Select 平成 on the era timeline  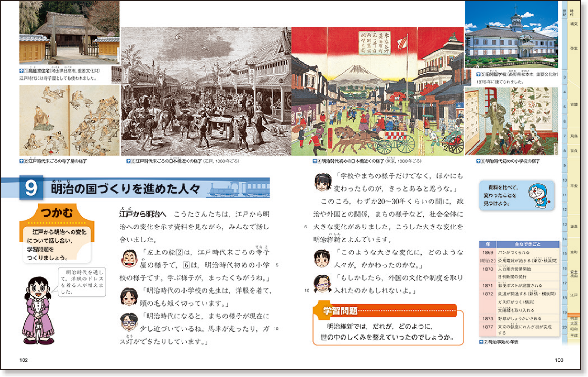[x=574, y=336]
